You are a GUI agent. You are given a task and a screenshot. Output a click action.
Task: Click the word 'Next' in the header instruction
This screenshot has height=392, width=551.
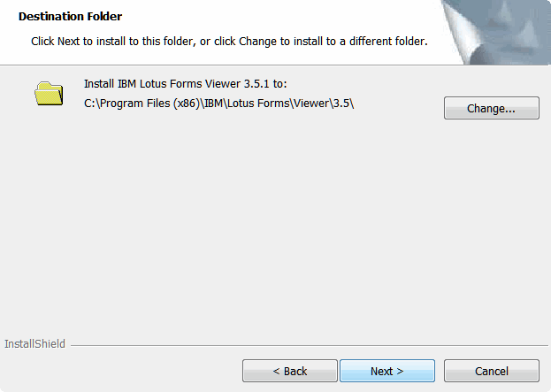(x=68, y=42)
